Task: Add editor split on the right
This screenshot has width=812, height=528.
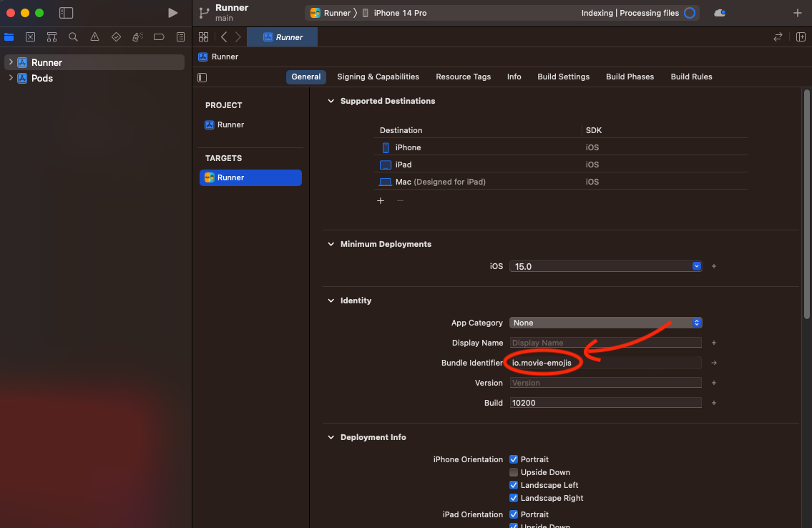Action: (x=801, y=36)
